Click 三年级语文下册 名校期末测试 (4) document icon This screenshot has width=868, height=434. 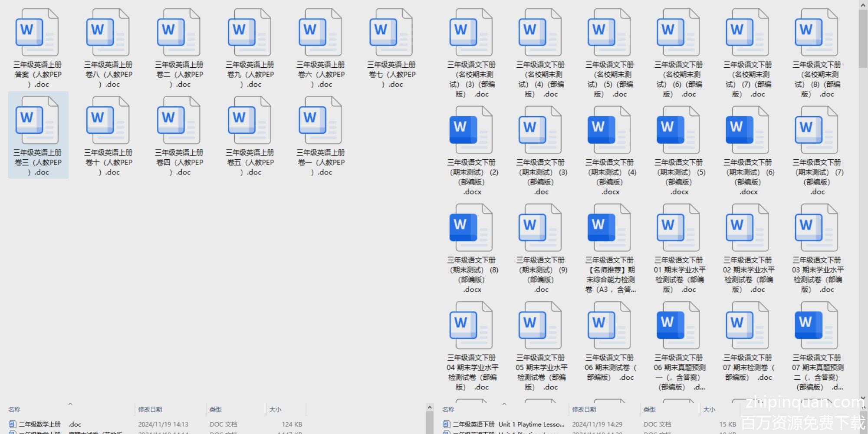540,32
